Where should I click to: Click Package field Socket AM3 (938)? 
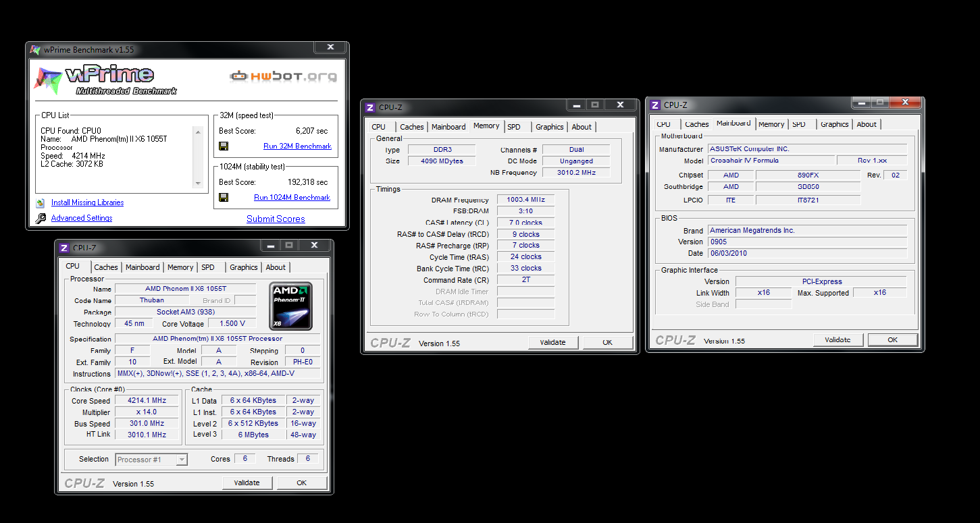click(x=186, y=312)
